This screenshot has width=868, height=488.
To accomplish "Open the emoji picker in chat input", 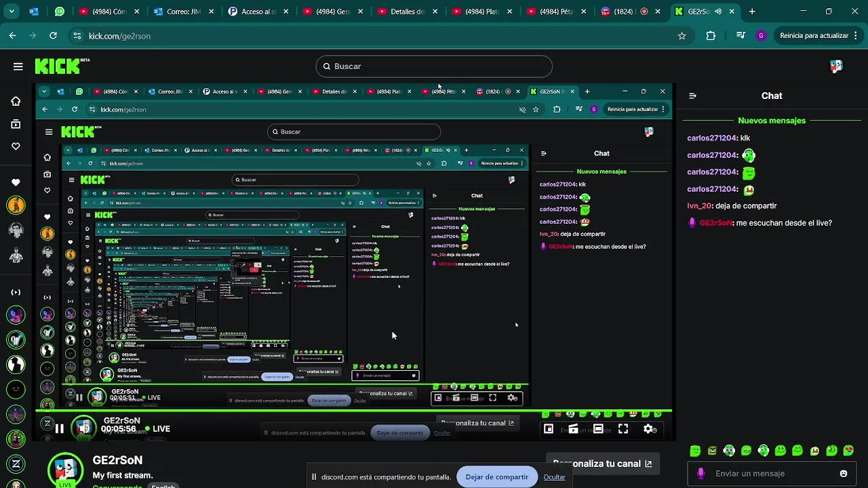I will (x=844, y=474).
